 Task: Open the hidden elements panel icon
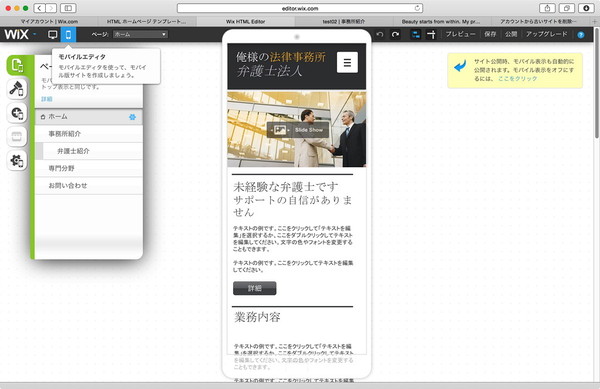pos(17,137)
